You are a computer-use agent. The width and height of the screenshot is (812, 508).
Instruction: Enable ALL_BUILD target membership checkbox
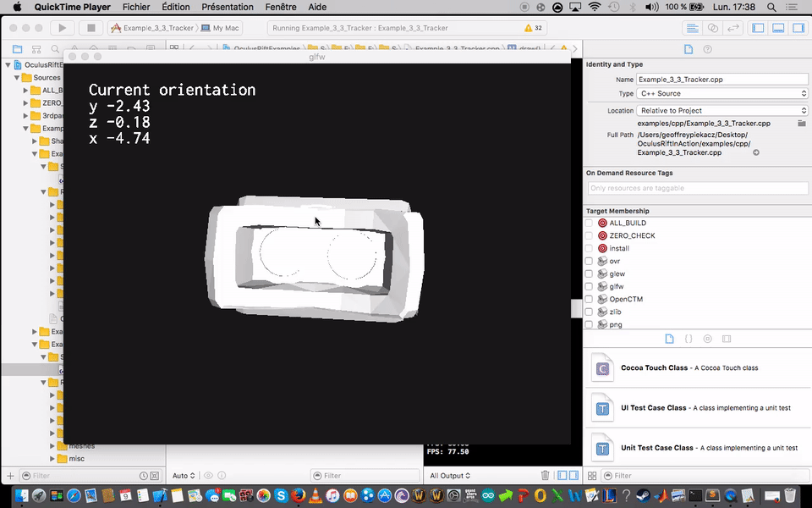pyautogui.click(x=589, y=223)
